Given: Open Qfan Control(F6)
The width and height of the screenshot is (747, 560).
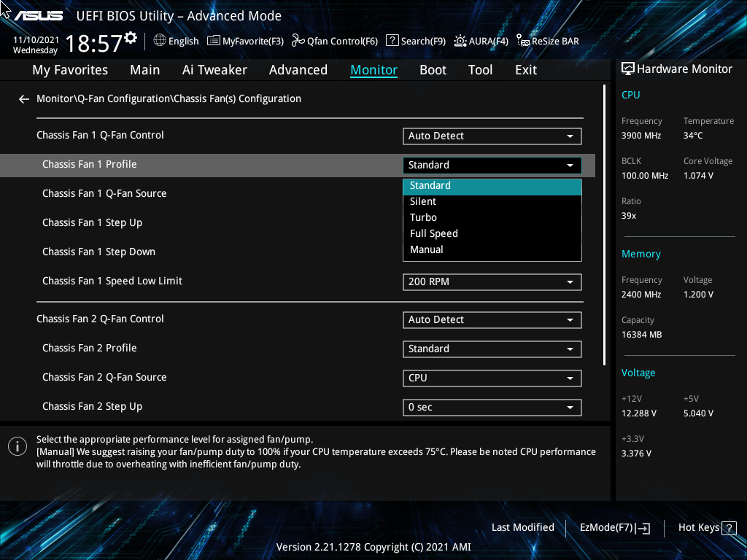Looking at the screenshot, I should (x=334, y=41).
